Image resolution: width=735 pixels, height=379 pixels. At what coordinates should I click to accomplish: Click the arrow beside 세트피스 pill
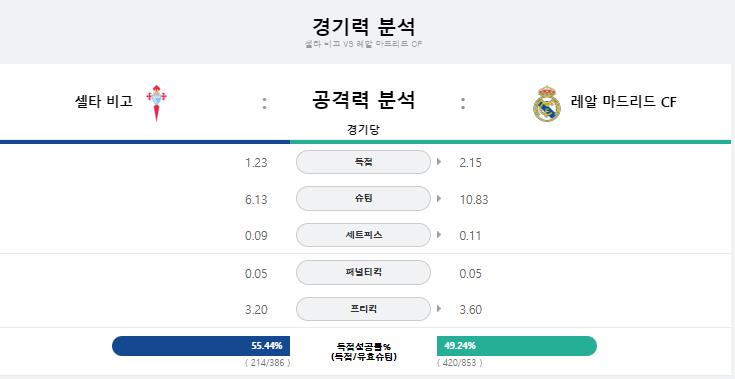point(439,235)
